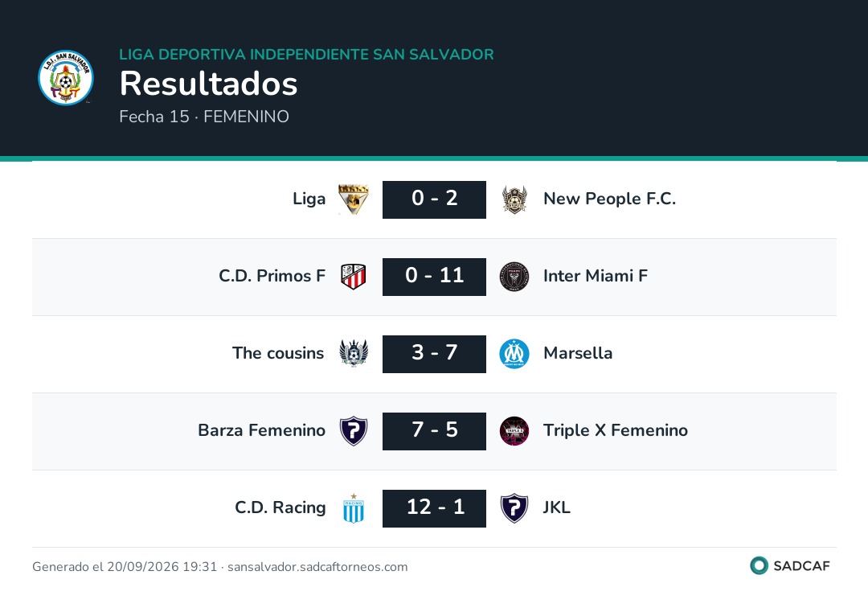Image resolution: width=868 pixels, height=608 pixels.
Task: Click the New People F.C. crest
Action: (x=514, y=199)
